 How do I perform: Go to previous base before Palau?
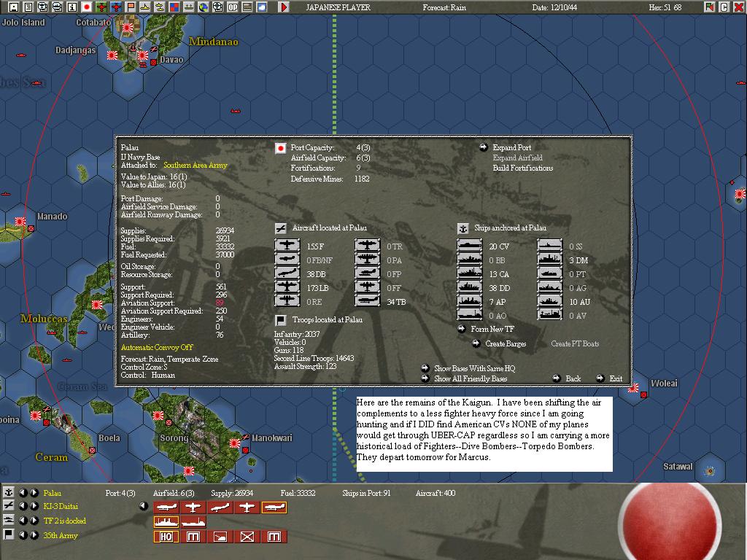pyautogui.click(x=23, y=493)
